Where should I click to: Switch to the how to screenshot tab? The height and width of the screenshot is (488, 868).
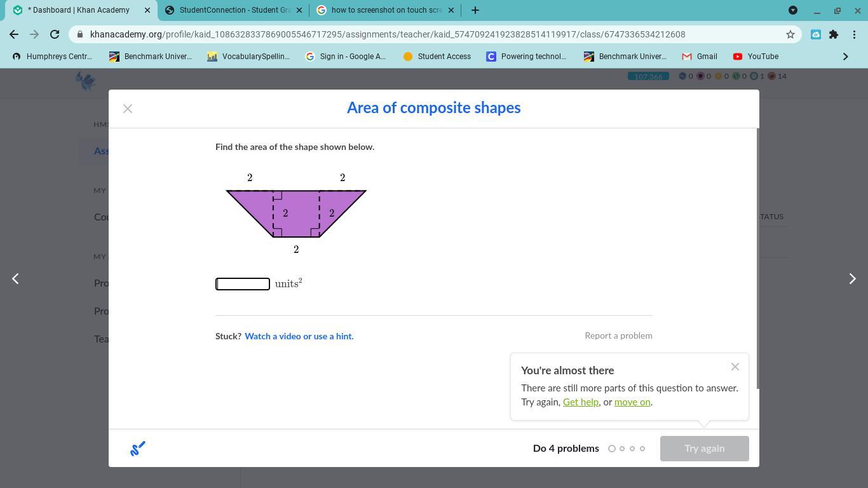(386, 10)
